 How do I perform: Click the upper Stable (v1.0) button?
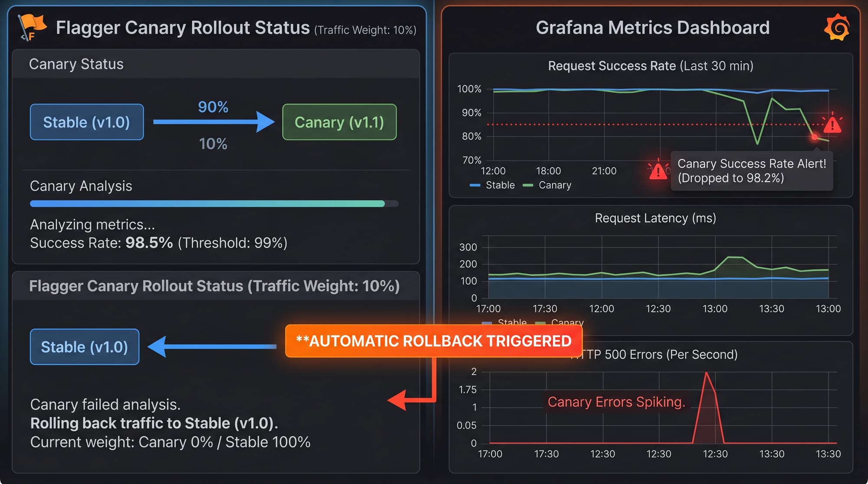[86, 122]
